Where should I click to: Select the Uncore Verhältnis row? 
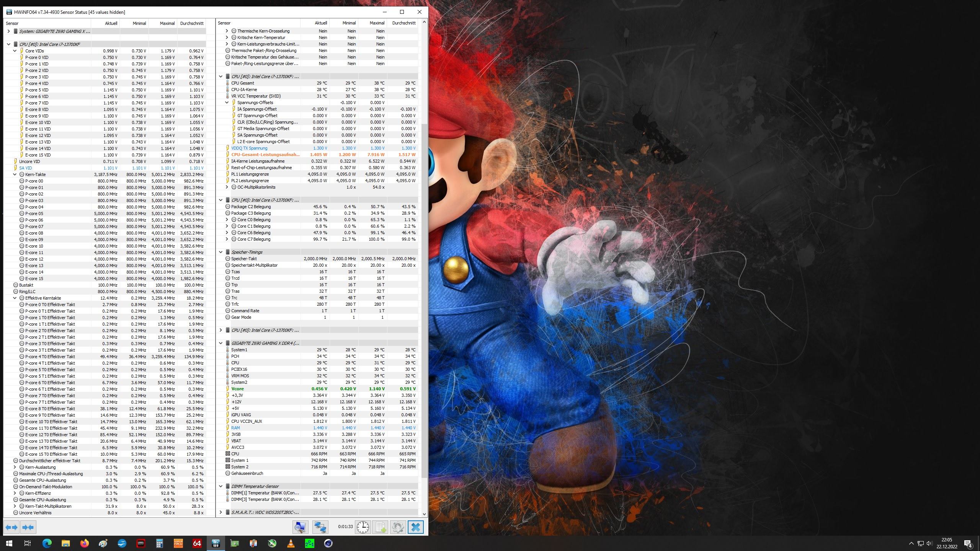(x=105, y=513)
